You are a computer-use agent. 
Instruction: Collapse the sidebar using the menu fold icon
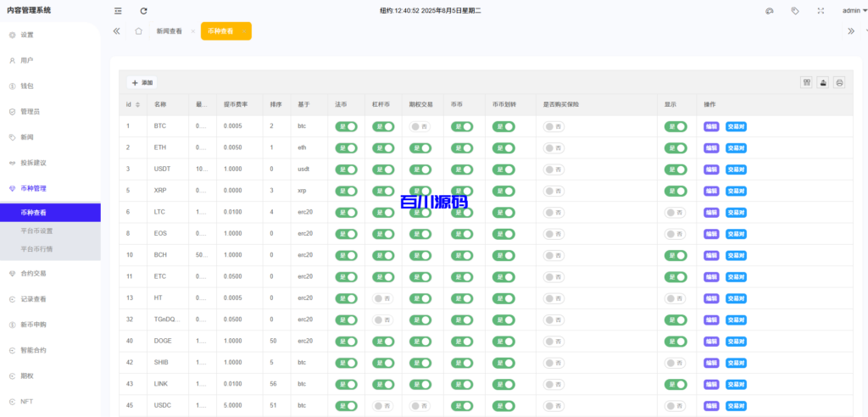click(x=118, y=11)
